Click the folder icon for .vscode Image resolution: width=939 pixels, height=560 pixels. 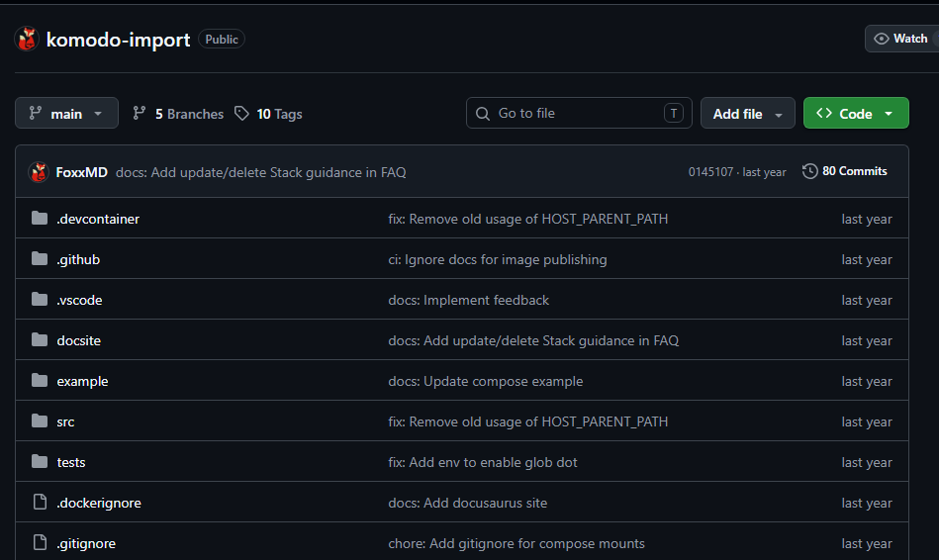(x=40, y=299)
